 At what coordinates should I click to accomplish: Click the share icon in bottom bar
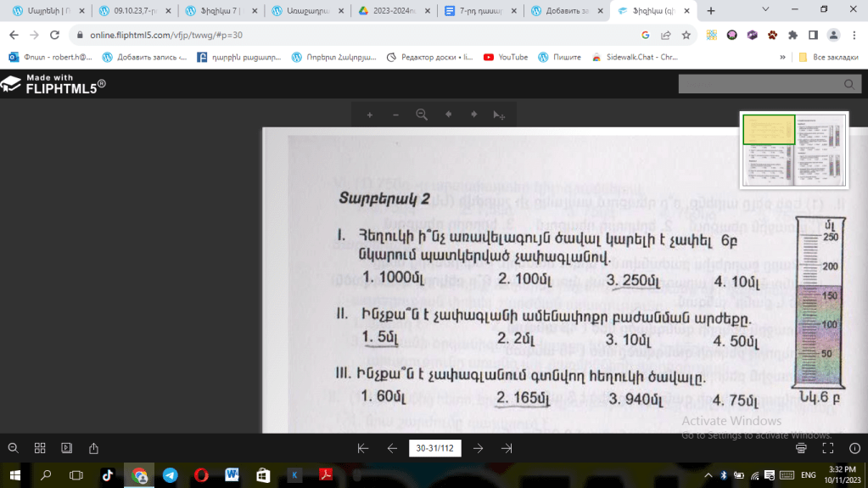click(94, 448)
